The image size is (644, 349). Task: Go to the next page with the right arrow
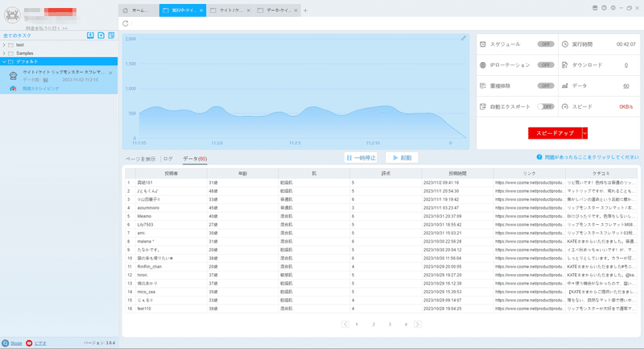(417, 324)
